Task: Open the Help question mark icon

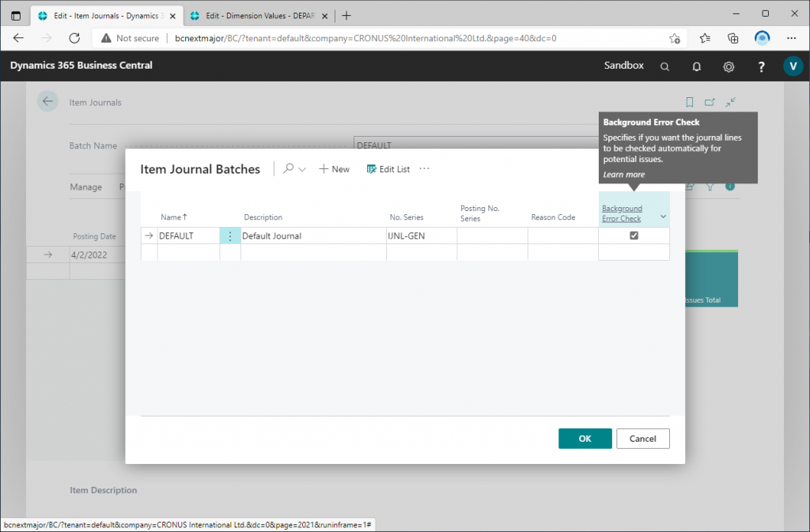Action: (x=761, y=66)
